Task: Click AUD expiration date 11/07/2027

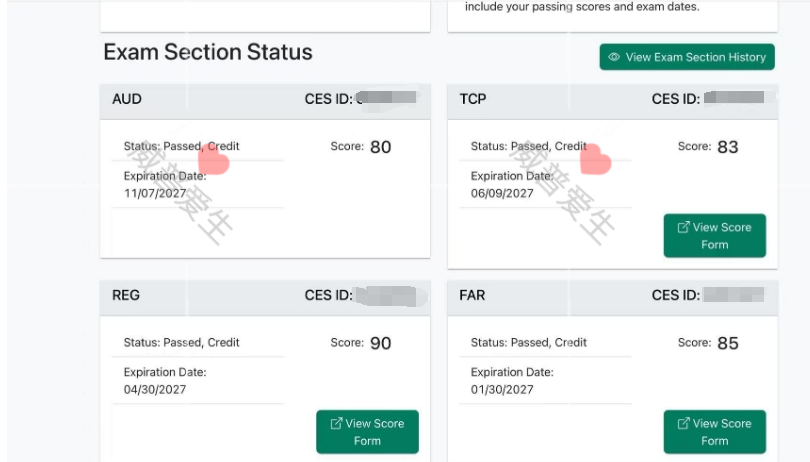Action: point(155,193)
